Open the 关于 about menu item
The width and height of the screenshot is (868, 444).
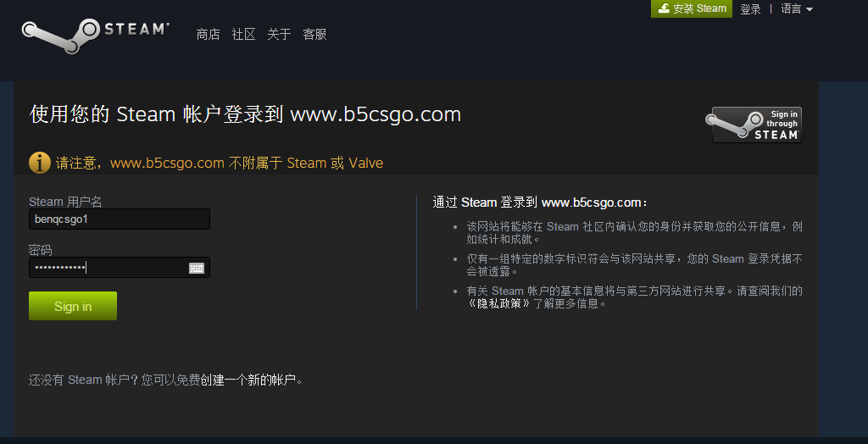coord(279,35)
